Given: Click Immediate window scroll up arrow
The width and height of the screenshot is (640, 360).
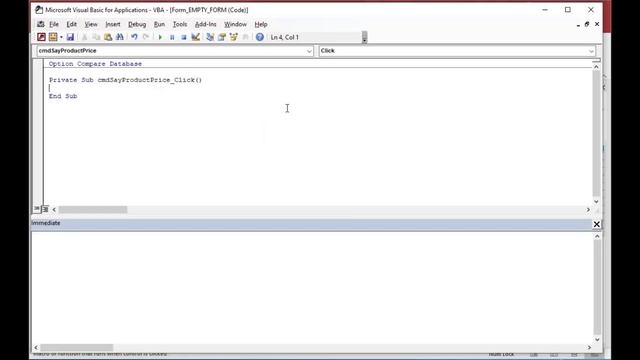Looking at the screenshot, I should [597, 236].
